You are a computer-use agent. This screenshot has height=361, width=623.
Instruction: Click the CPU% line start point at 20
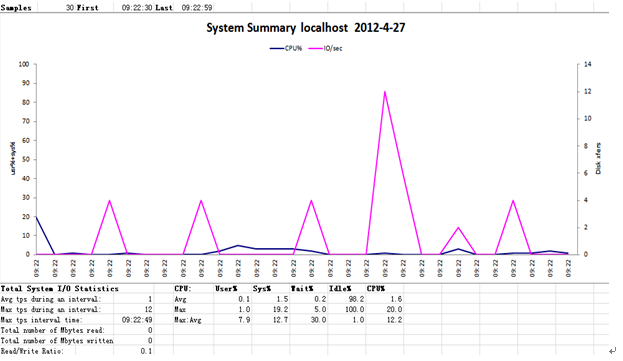coord(37,216)
